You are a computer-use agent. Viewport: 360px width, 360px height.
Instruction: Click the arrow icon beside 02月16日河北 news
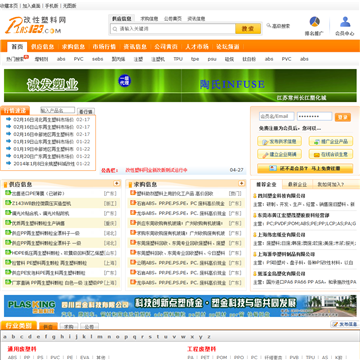click(x=9, y=119)
